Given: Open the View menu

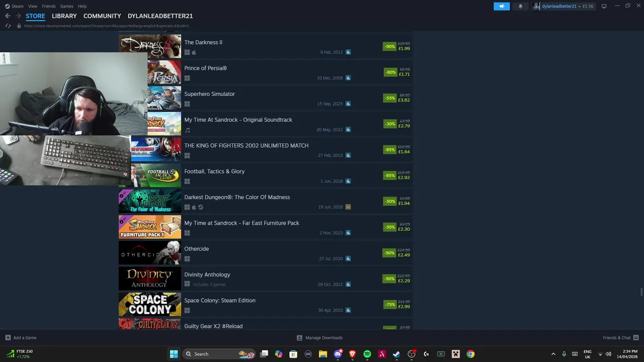Looking at the screenshot, I should tap(33, 6).
